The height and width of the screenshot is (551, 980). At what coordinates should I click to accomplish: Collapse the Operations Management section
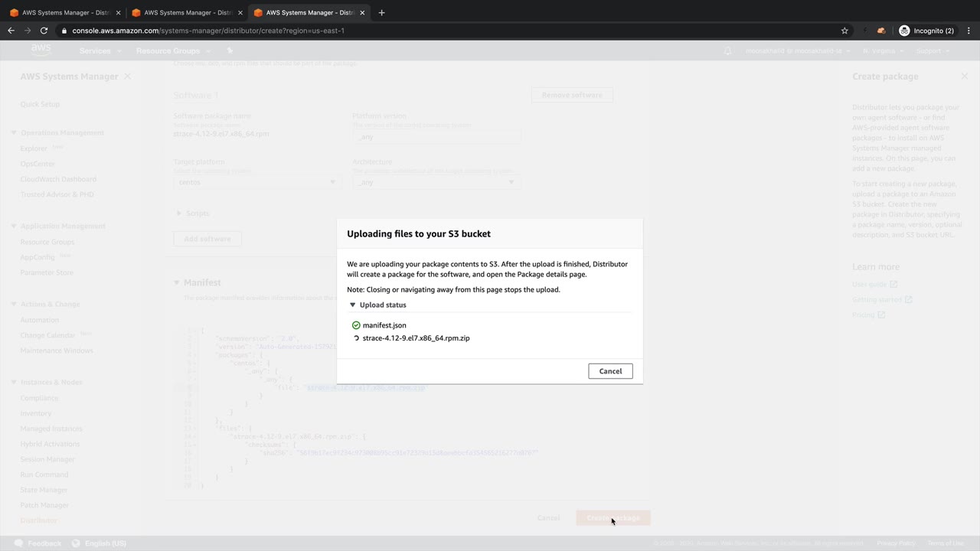click(13, 133)
